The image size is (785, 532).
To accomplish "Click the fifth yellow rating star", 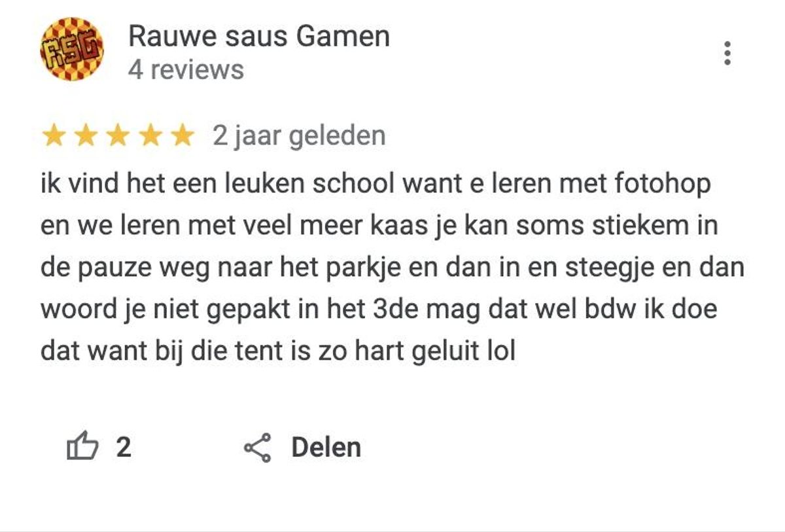I will [x=183, y=136].
